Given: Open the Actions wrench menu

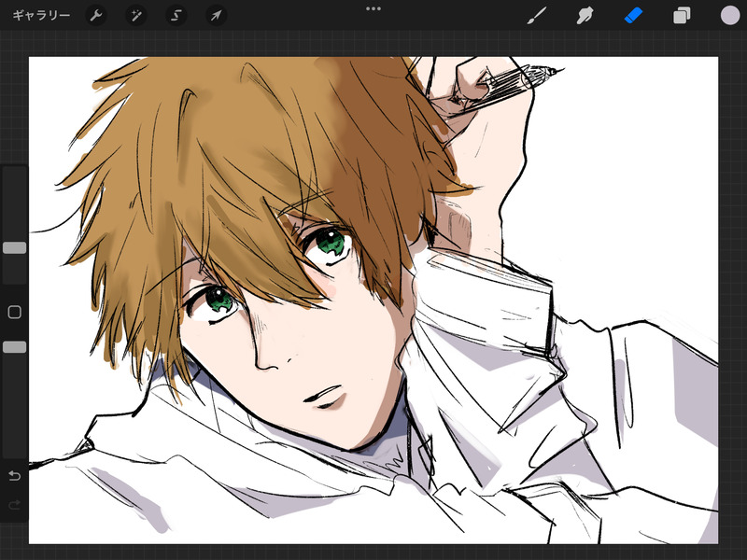Looking at the screenshot, I should (96, 16).
